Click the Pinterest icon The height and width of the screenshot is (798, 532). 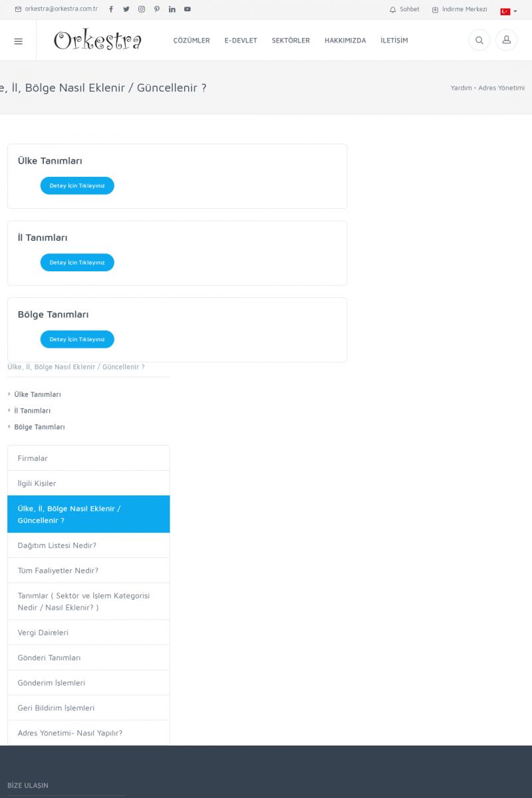click(x=157, y=9)
